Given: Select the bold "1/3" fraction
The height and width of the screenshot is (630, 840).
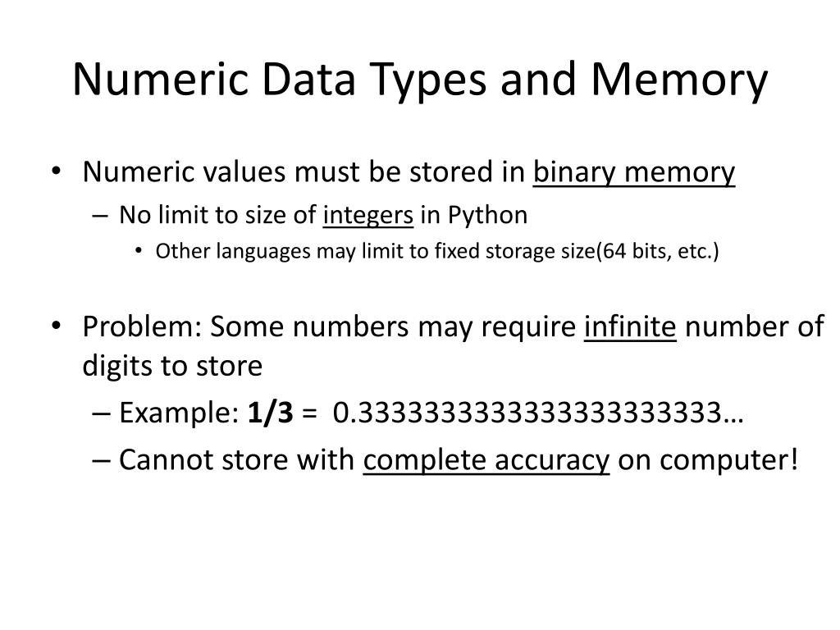Looking at the screenshot, I should point(272,413).
